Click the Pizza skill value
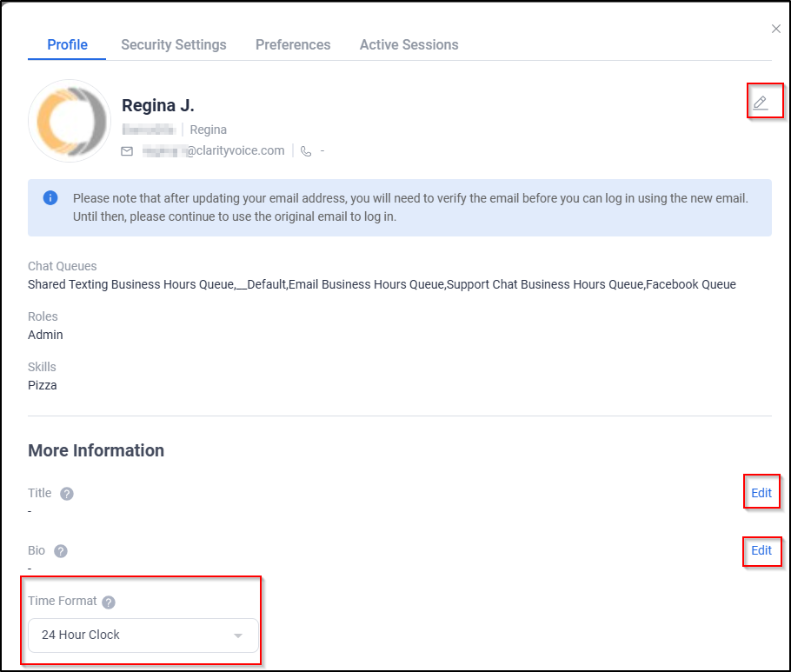This screenshot has width=791, height=672. pyautogui.click(x=43, y=385)
